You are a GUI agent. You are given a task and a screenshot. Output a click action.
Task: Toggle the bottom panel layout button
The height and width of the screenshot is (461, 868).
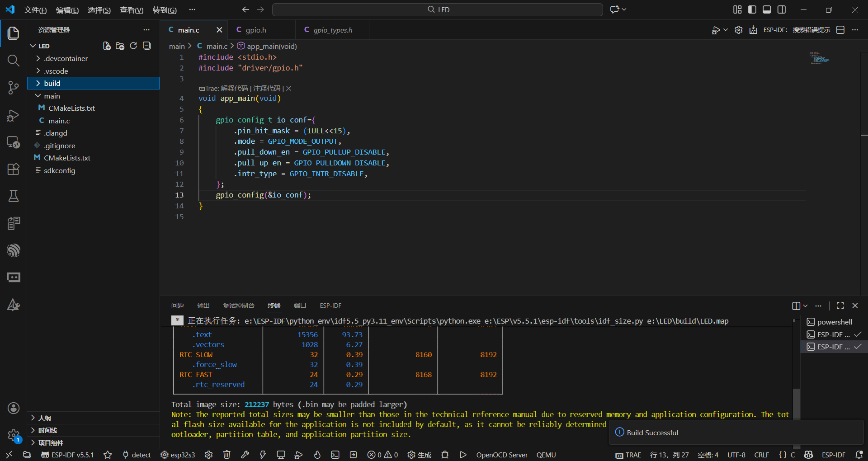point(767,9)
